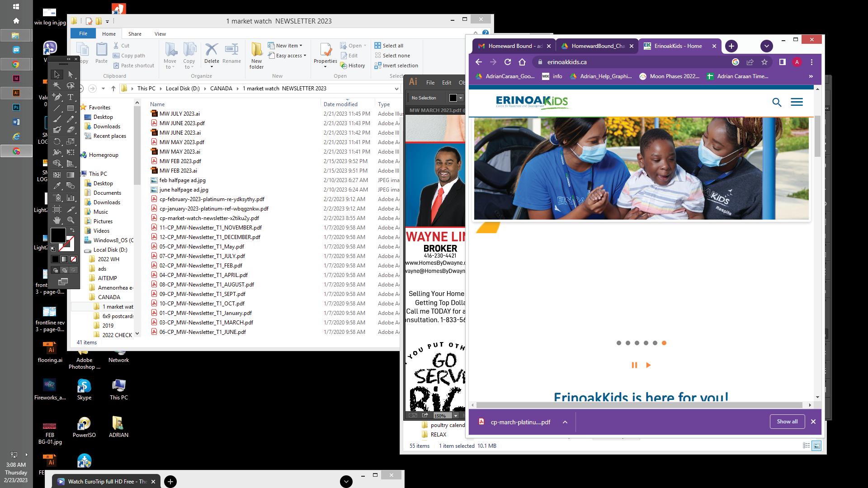The height and width of the screenshot is (488, 868).
Task: Click the black Fill color swatch
Action: coord(58,235)
